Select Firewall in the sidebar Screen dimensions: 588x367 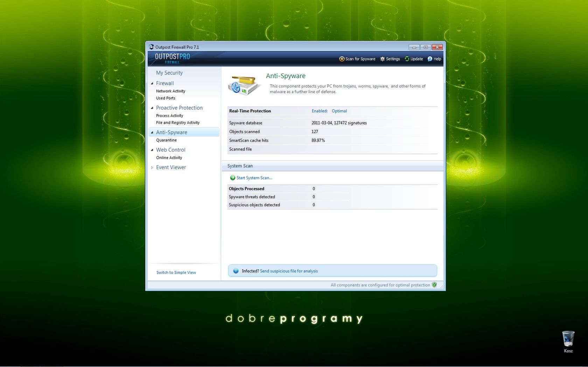165,83
